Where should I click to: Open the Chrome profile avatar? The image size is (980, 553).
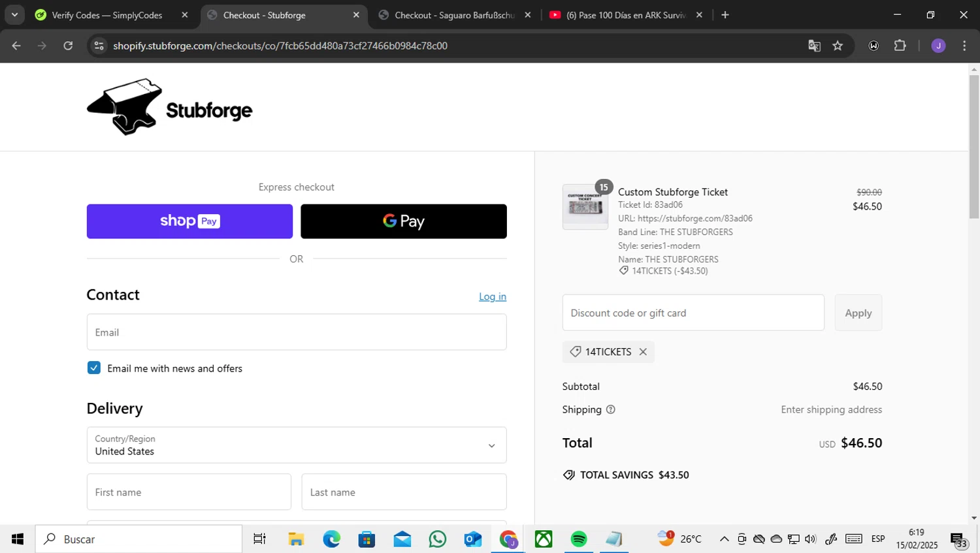[938, 46]
